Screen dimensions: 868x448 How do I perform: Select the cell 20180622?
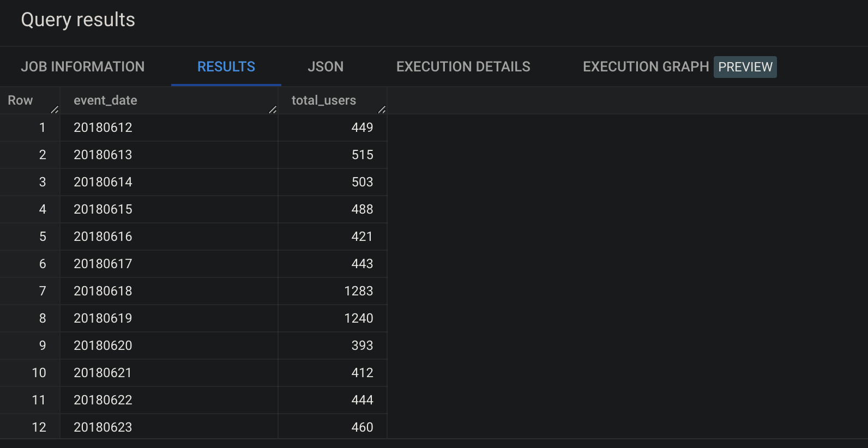[x=103, y=400]
